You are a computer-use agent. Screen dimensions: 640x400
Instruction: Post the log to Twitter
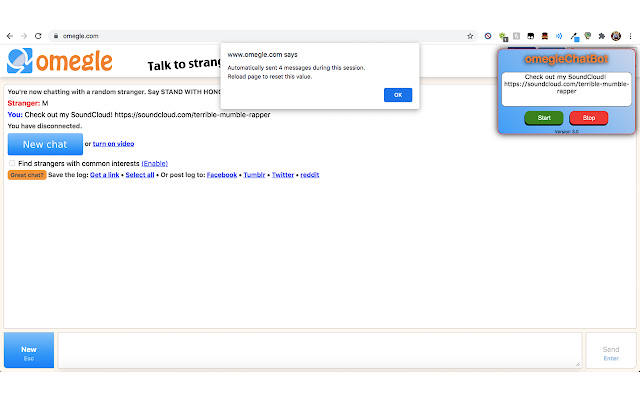[283, 175]
